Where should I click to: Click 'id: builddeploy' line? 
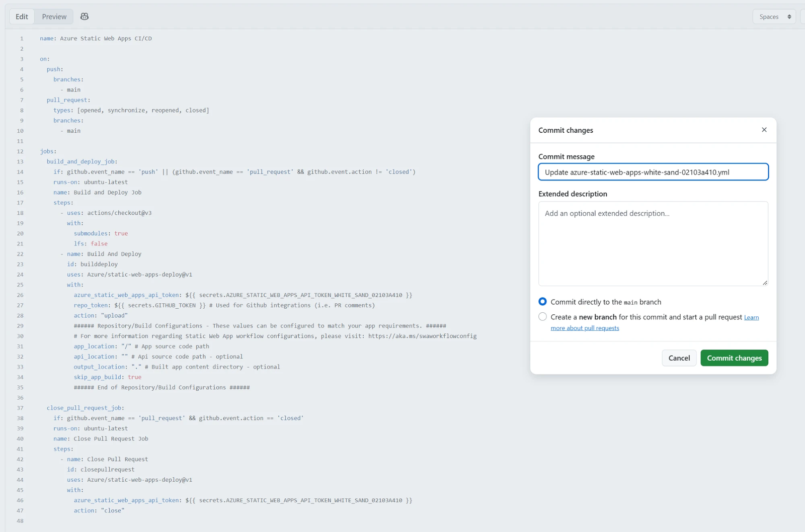pos(93,264)
